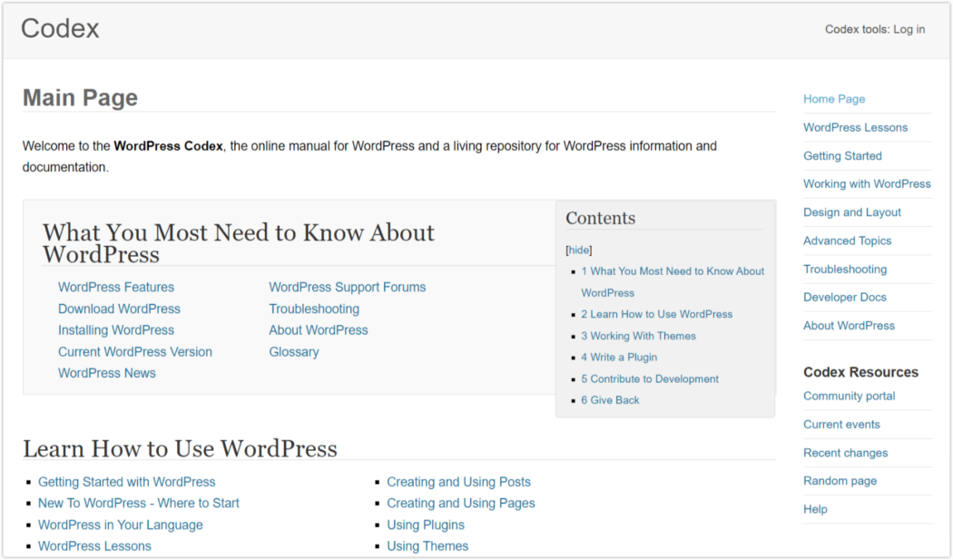This screenshot has height=560, width=953.
Task: Click the Codex site title
Action: (60, 28)
